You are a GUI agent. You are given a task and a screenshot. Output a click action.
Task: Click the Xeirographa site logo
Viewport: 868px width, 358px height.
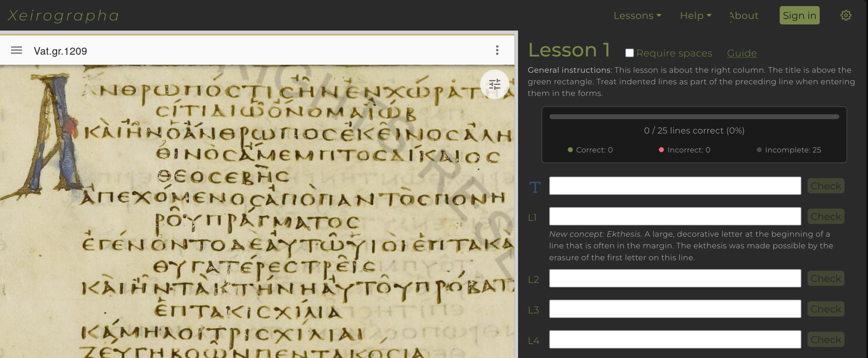63,15
